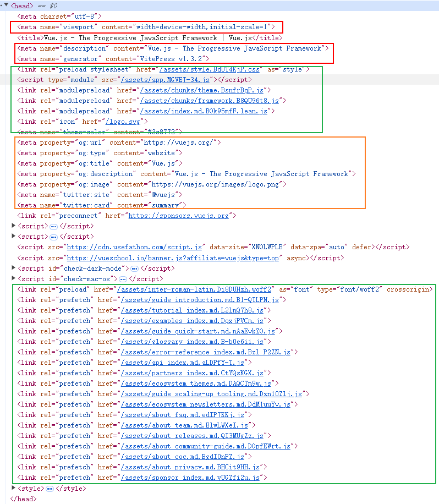The image size is (439, 504).
Task: Select the og:url meta line
Action: coord(119,143)
